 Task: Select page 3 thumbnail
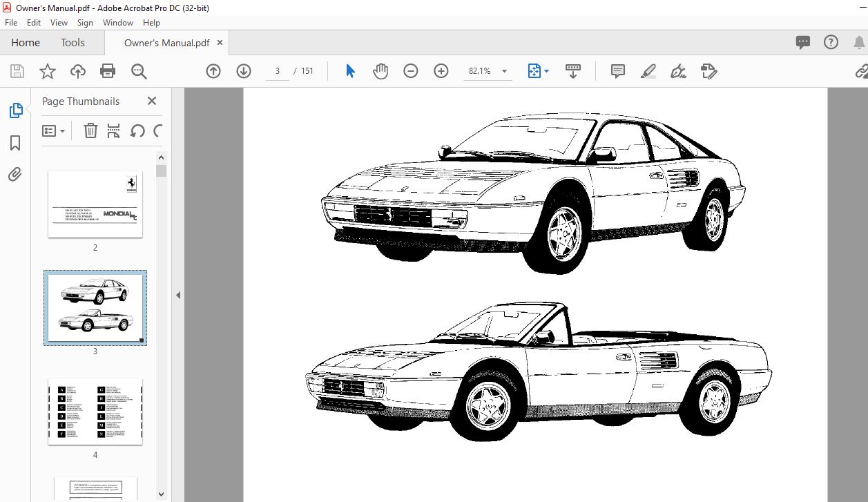tap(95, 307)
